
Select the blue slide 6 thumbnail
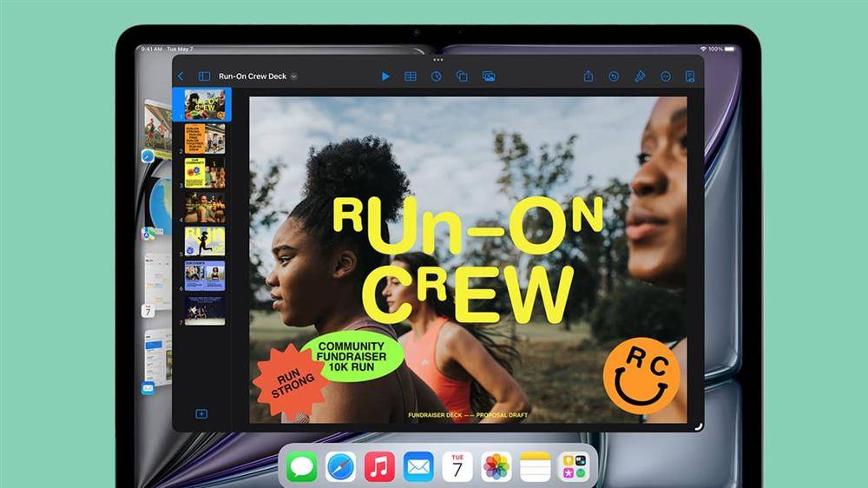(x=205, y=275)
